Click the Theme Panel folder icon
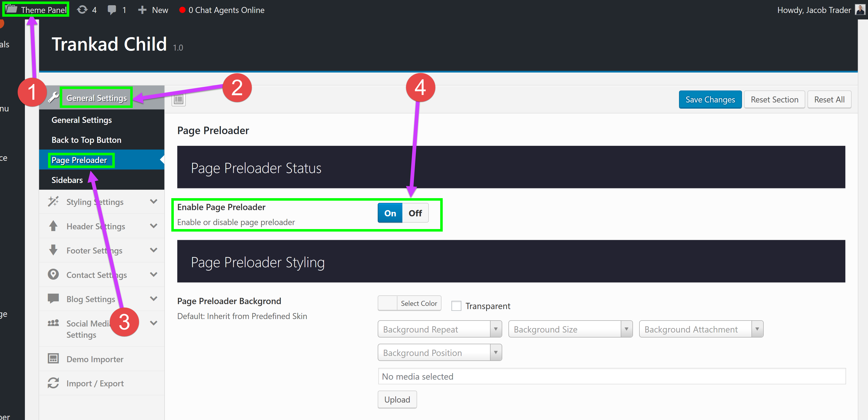868x420 pixels. (x=11, y=9)
